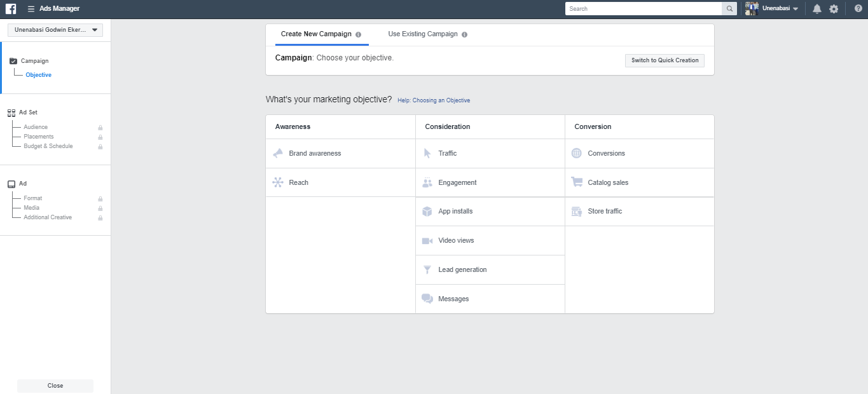The image size is (868, 394).
Task: Click the search magnifier button
Action: 730,9
